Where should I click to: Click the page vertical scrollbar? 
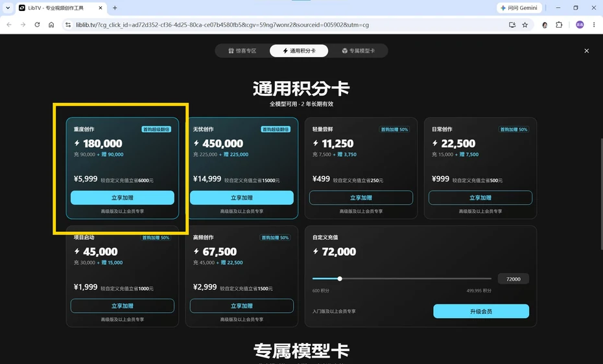[600, 194]
